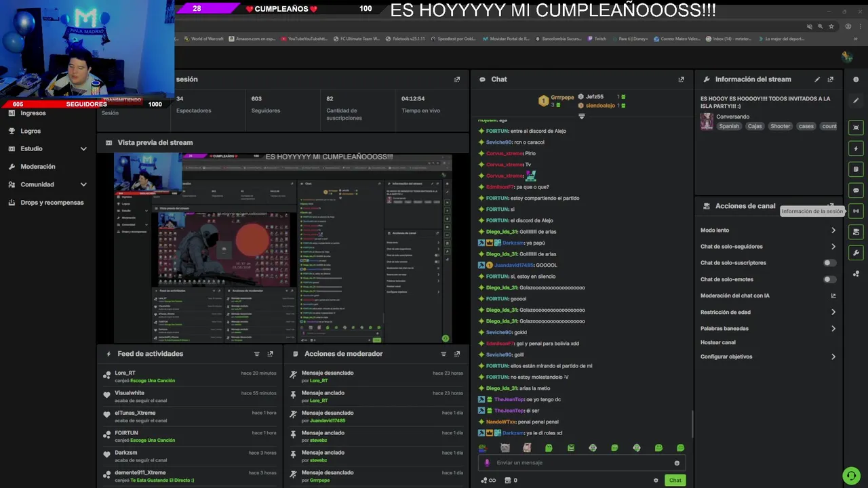
Task: Pop out the Acciones de moderador panel
Action: tap(456, 354)
